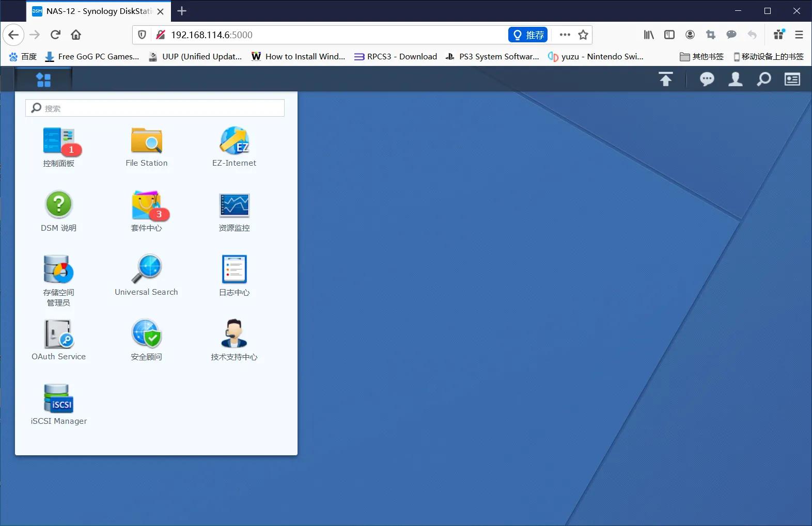Toggle the browser sidebar view
812x526 pixels.
click(x=669, y=35)
